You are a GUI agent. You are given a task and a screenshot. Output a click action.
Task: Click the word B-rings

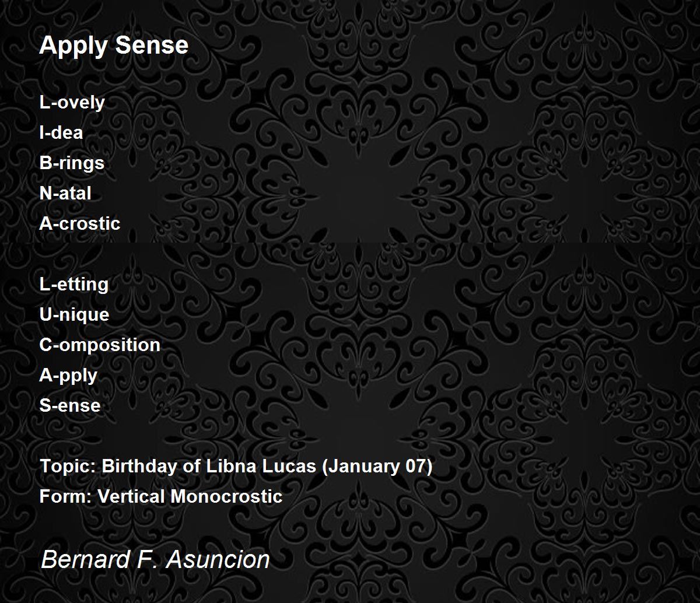[x=72, y=163]
